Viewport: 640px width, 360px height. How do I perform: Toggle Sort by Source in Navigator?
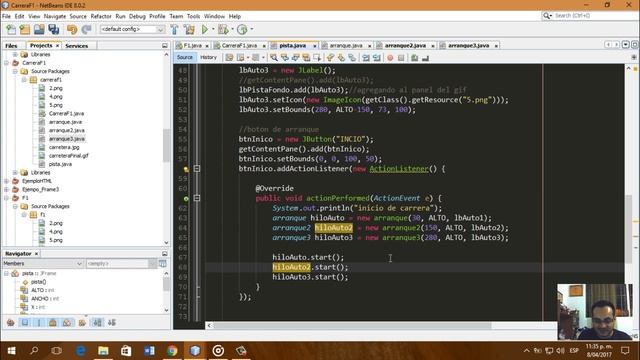coord(112,323)
